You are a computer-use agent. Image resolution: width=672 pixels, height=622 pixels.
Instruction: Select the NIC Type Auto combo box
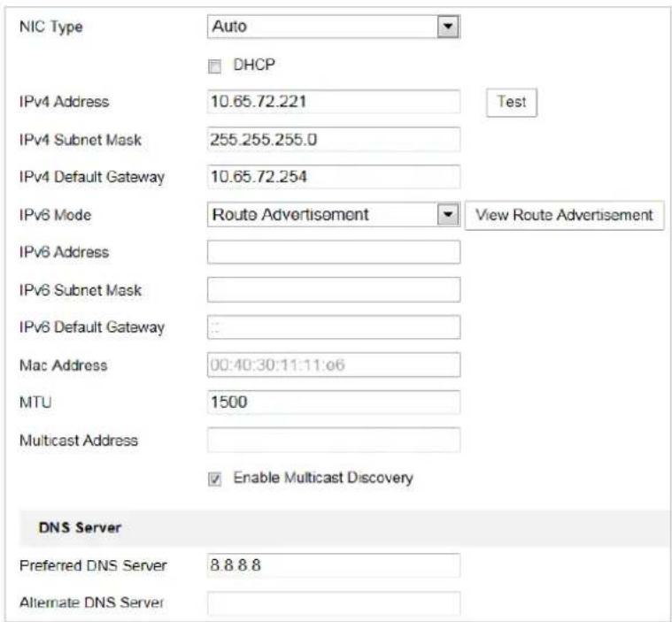(x=334, y=27)
